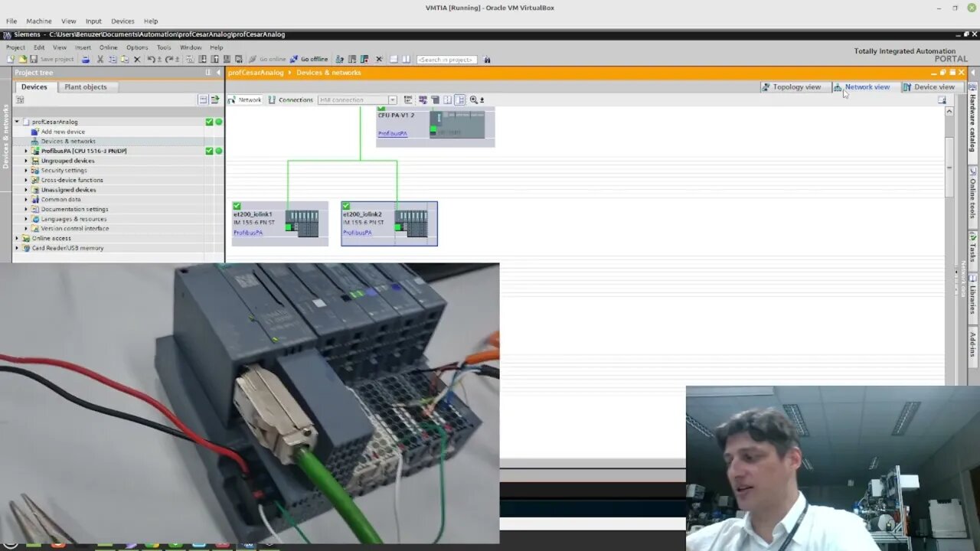This screenshot has width=980, height=551.
Task: Click the Split editor horizontally icon
Action: (394, 59)
